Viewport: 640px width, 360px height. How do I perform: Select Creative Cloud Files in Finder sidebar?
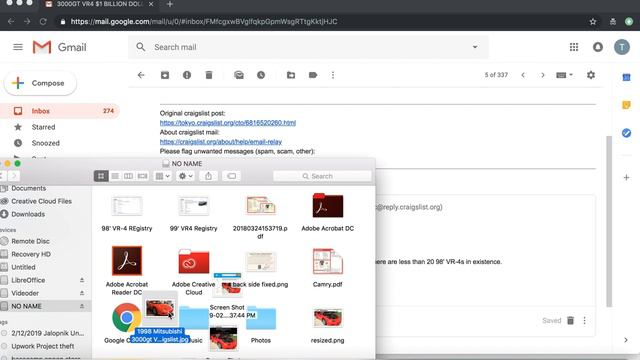pyautogui.click(x=41, y=201)
